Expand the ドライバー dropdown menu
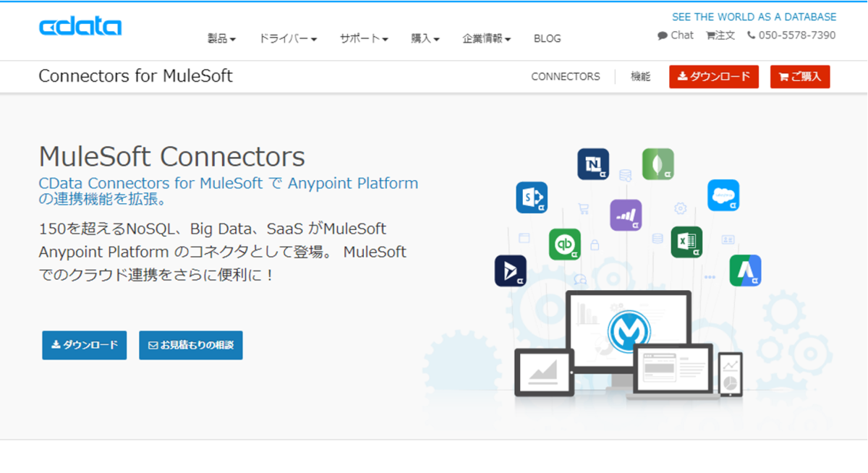The image size is (868, 473). [288, 38]
